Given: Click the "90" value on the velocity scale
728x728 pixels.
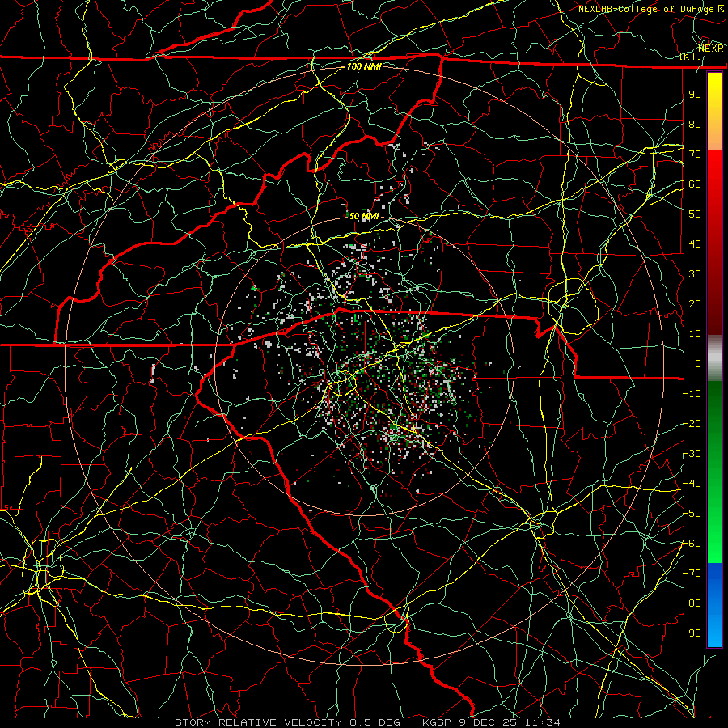Looking at the screenshot, I should tap(695, 95).
